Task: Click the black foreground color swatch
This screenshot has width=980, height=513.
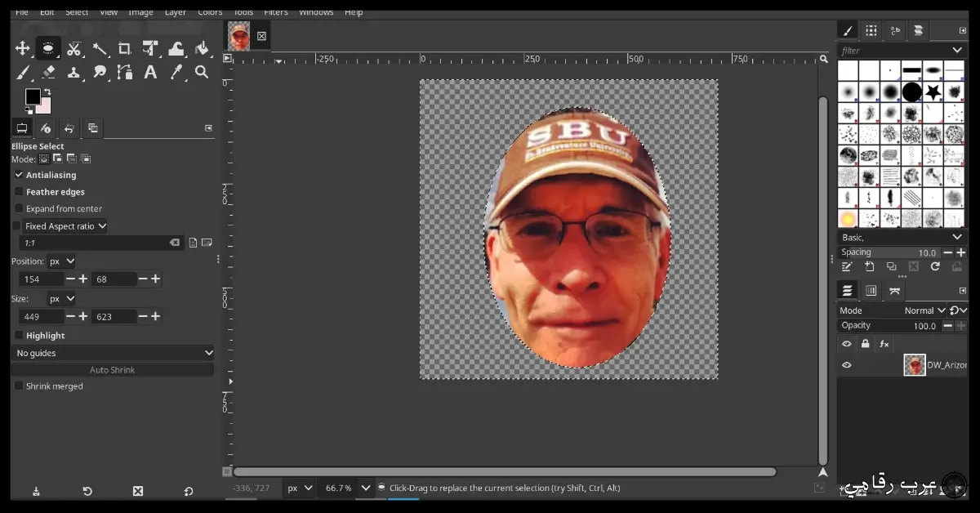Action: click(33, 96)
